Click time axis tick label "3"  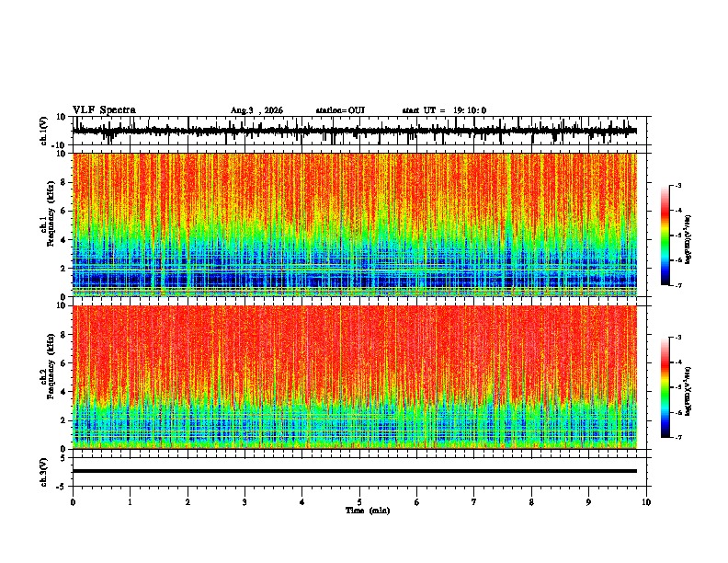(x=245, y=501)
